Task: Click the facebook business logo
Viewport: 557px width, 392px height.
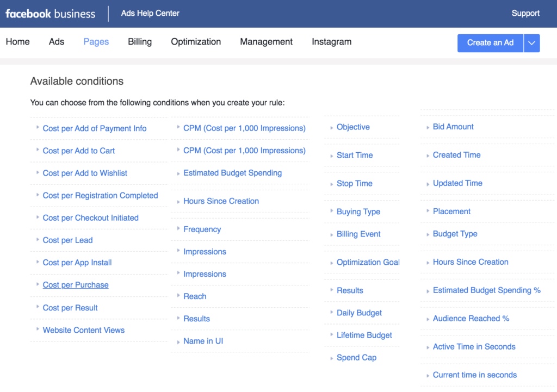Action: (51, 14)
